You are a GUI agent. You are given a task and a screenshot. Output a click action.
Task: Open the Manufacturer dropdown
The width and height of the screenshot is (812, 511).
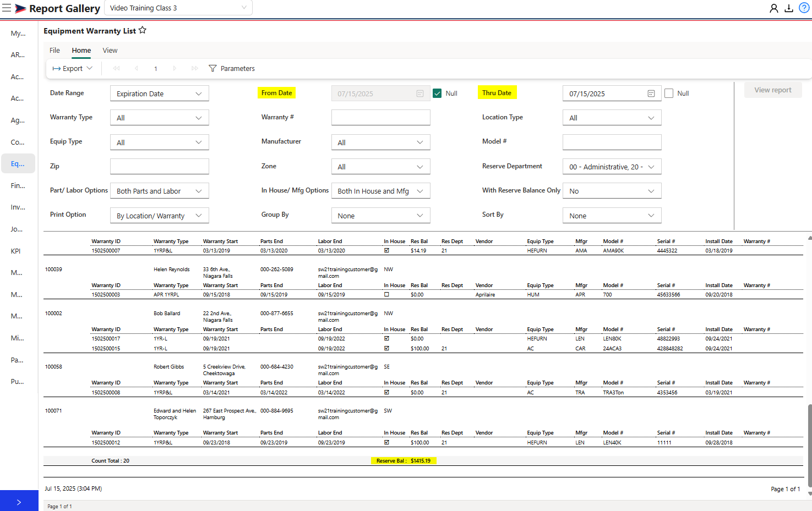click(381, 142)
